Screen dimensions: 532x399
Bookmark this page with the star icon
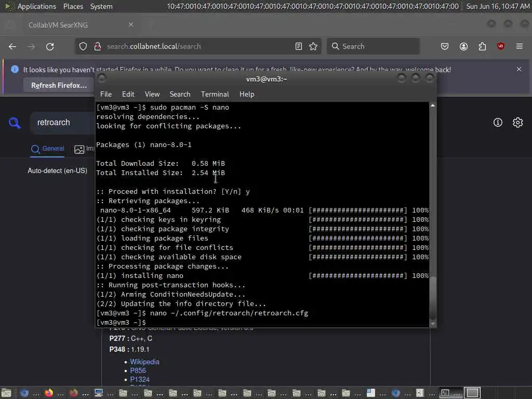coord(313,46)
